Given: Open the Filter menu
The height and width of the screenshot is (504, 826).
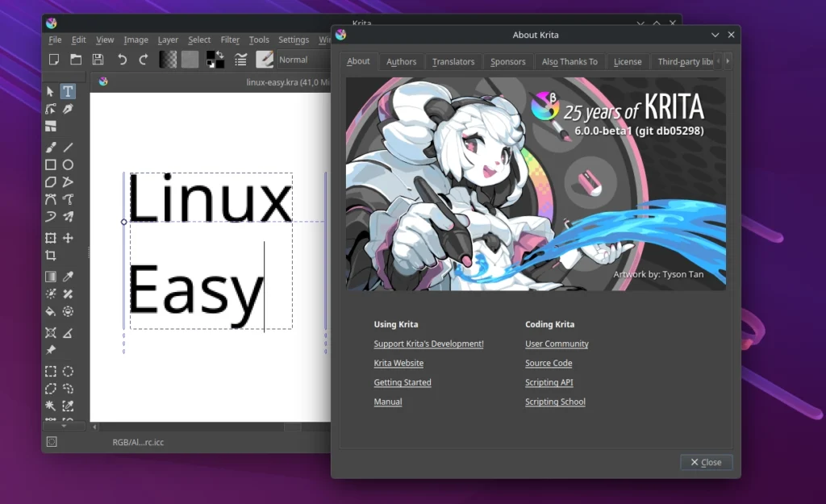Looking at the screenshot, I should click(230, 40).
